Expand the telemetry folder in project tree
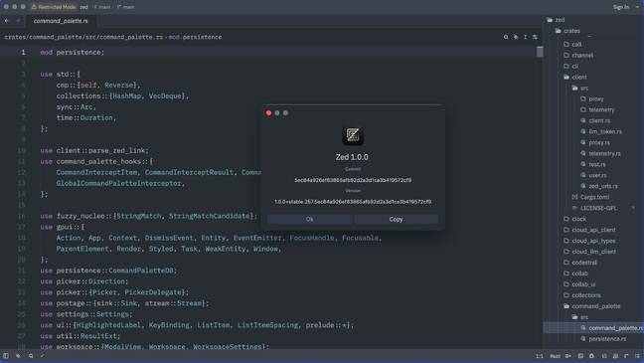644x363 pixels. [x=597, y=109]
